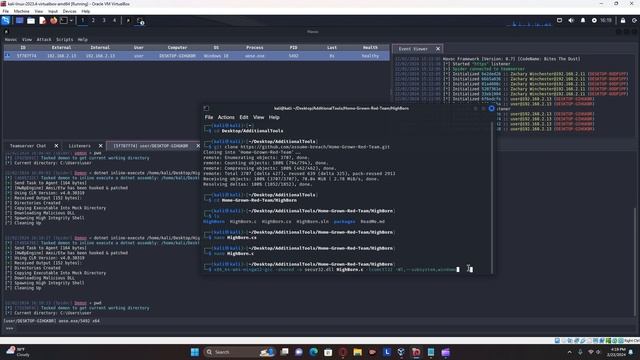The image size is (640, 360).
Task: Click the lock screen icon in Kali panel
Action: (623, 20)
